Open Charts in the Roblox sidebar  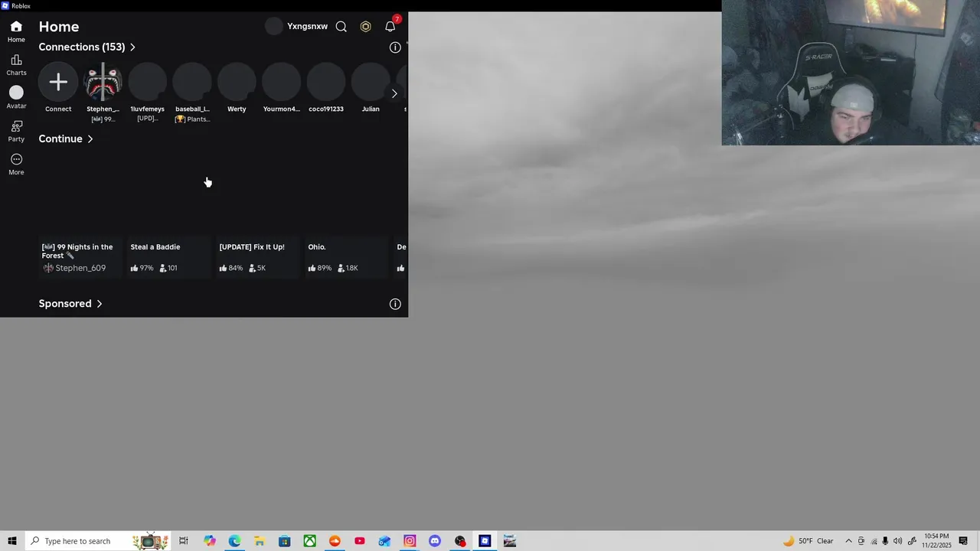[x=16, y=65]
